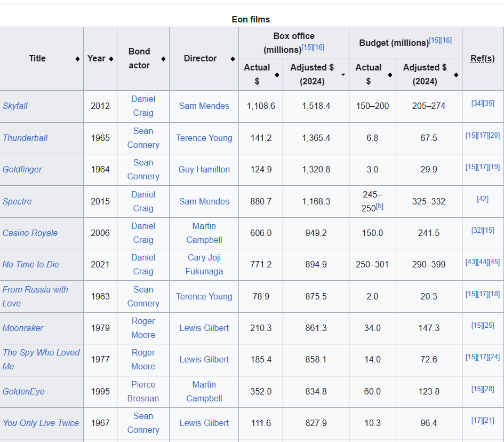504x442 pixels.
Task: Select Casino Royale adjusted budget 241.5
Action: point(429,233)
